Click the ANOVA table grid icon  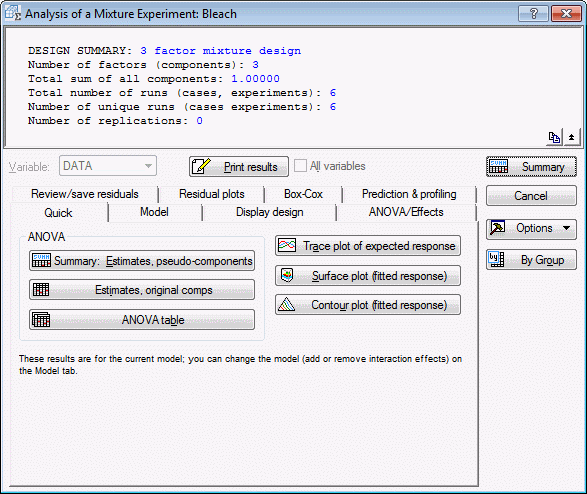click(41, 320)
